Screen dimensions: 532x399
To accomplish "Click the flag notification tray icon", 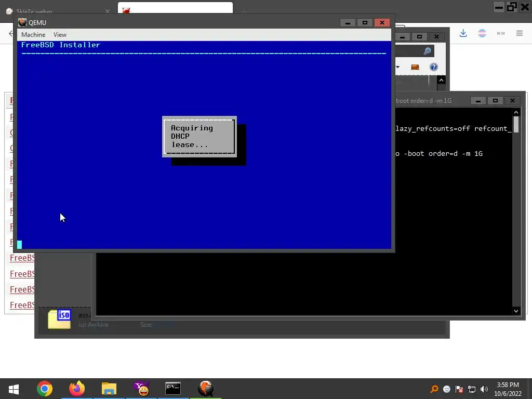I will 459,389.
